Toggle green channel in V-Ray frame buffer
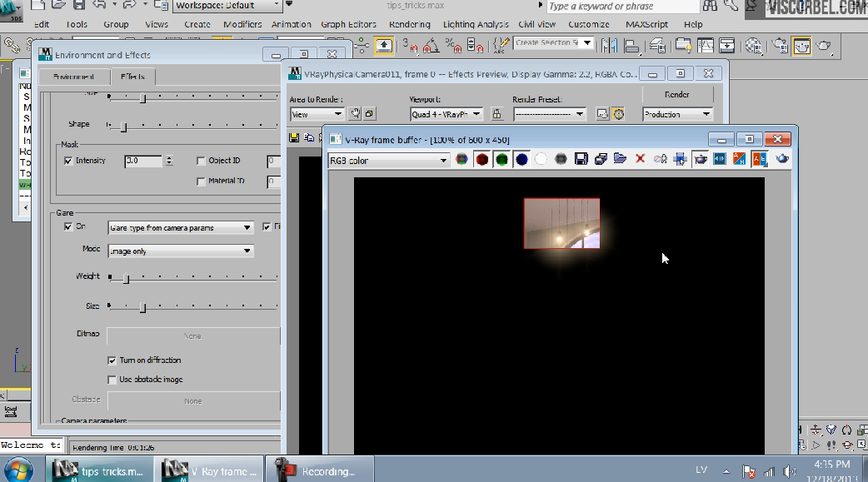The image size is (868, 482). click(502, 160)
